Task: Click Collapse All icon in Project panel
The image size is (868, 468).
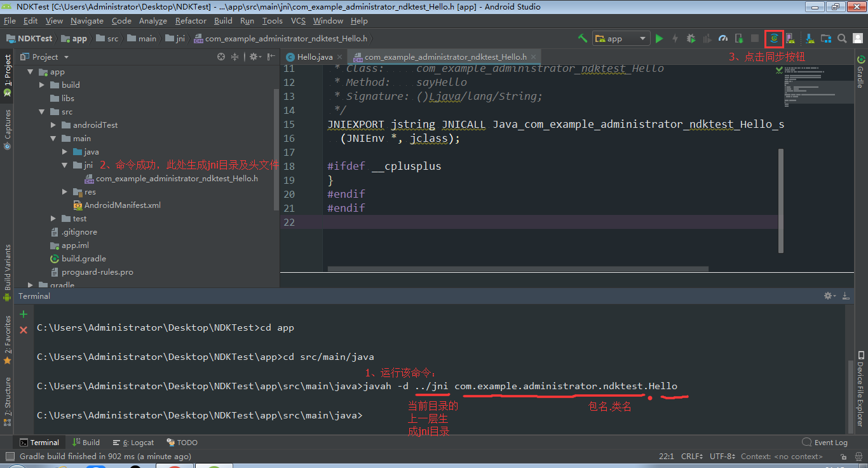Action: 235,57
